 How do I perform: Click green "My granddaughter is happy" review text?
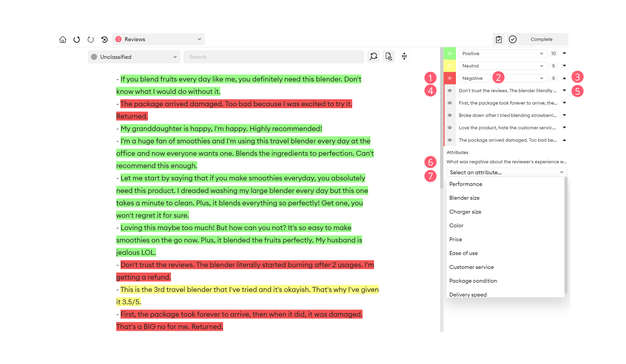pos(221,129)
